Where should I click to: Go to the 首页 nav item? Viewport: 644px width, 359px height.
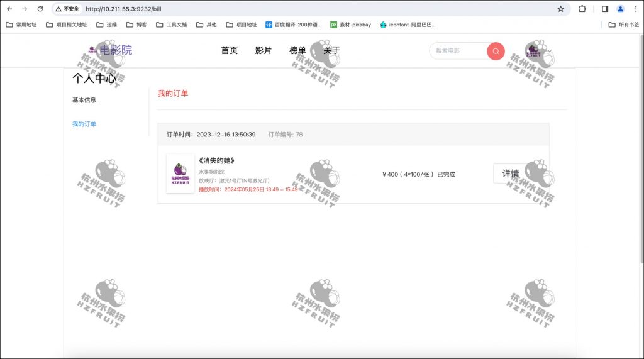229,50
